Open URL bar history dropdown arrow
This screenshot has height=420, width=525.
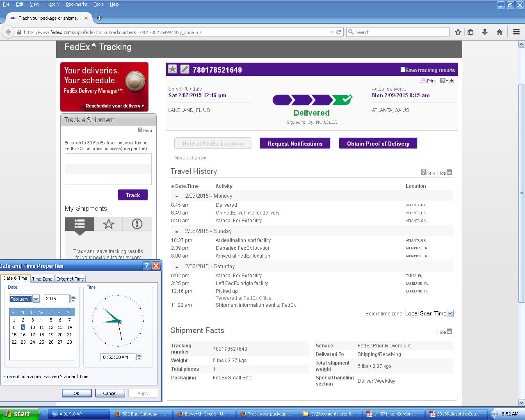[x=331, y=32]
